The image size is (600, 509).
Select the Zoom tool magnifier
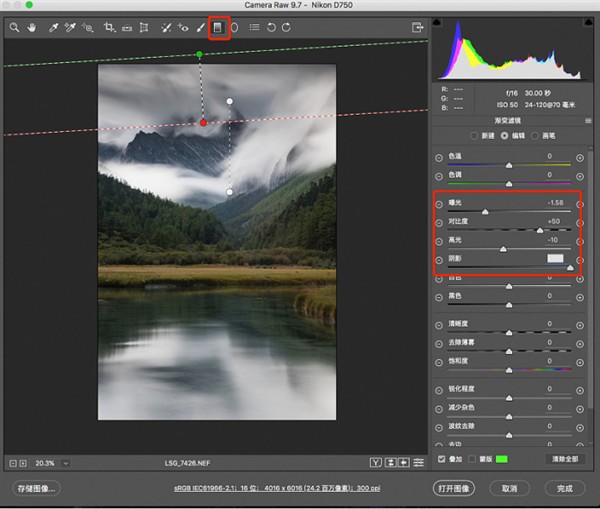pos(14,28)
